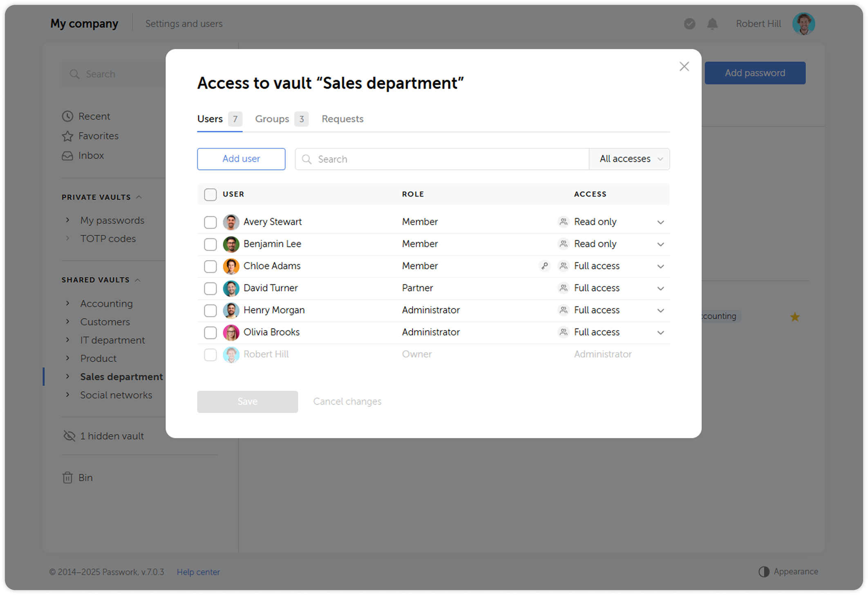Open Benjamin Lee's access level dropdown
Image resolution: width=868 pixels, height=595 pixels.
tap(660, 244)
